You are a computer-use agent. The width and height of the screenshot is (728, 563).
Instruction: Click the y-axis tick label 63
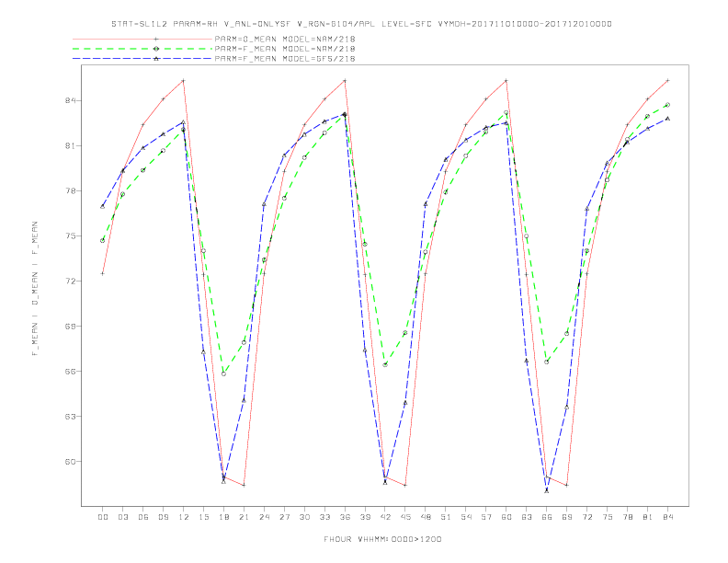(70, 416)
